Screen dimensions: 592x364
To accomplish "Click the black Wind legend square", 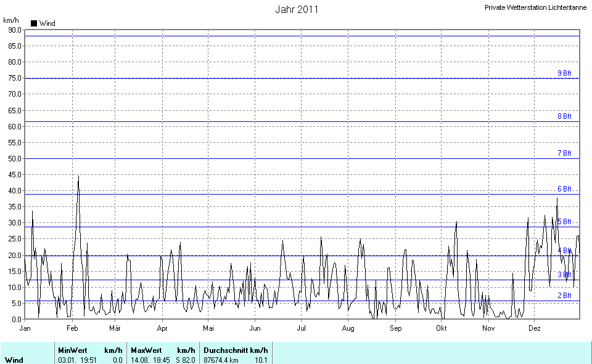I will (34, 23).
